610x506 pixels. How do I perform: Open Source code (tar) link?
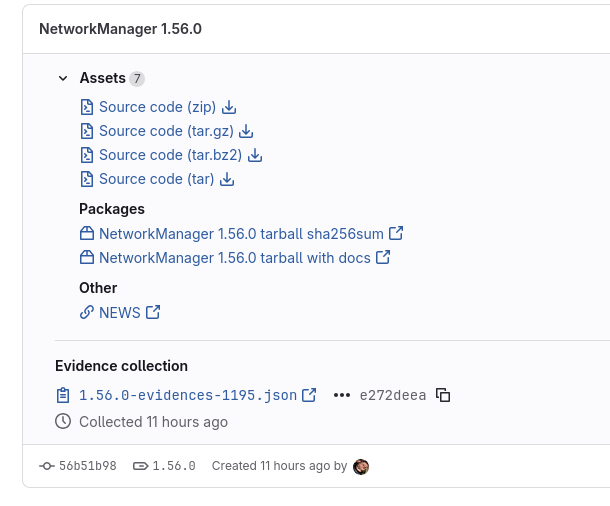click(x=156, y=179)
